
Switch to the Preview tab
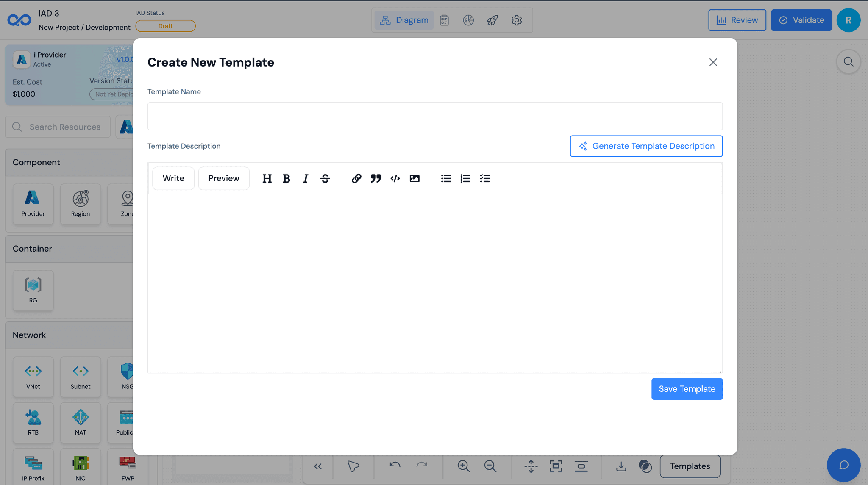pos(223,178)
